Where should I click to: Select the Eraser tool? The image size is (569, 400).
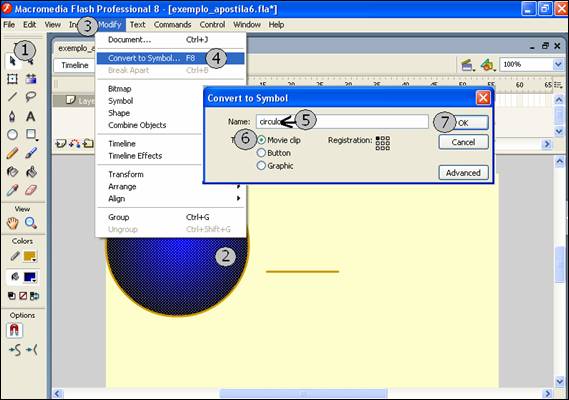[x=31, y=190]
